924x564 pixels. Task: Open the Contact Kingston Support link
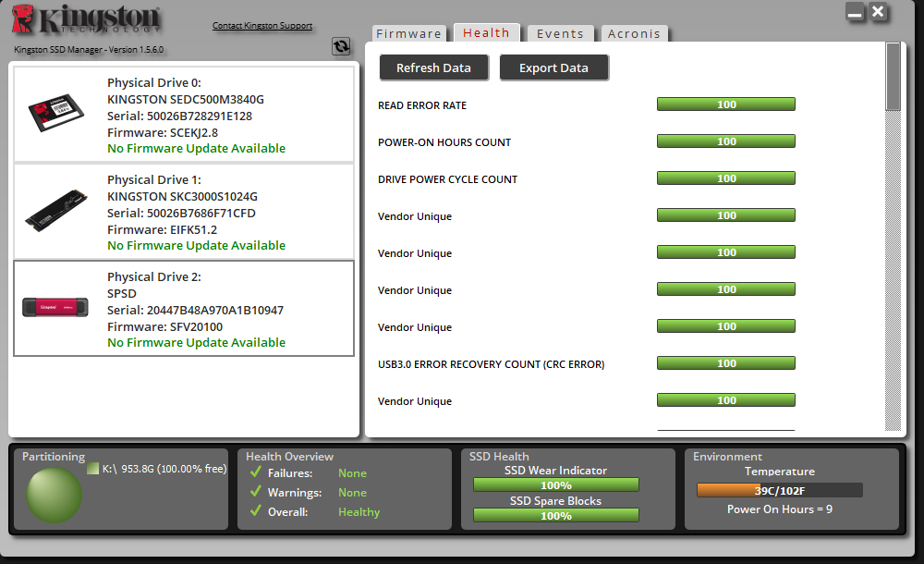coord(262,25)
